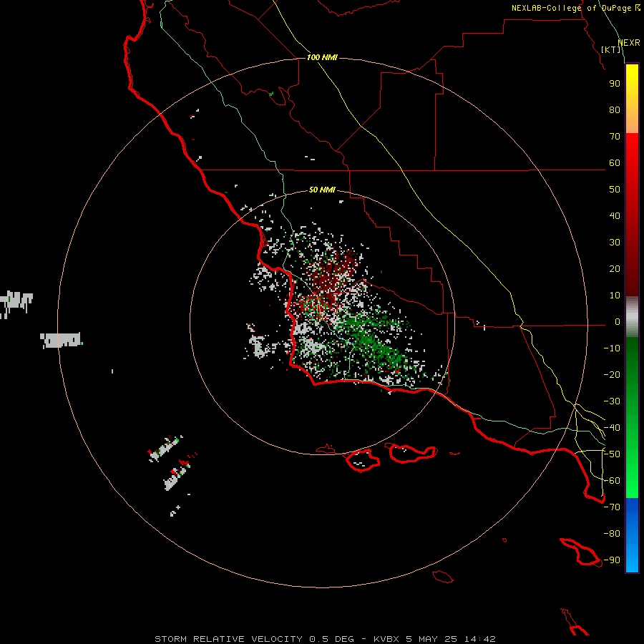
Task: Click the gray offshore echo near 100 NMI ring
Action: [x=62, y=340]
